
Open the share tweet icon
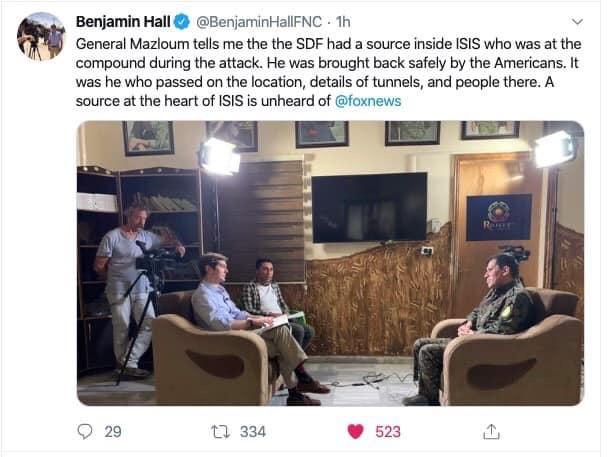[491, 431]
